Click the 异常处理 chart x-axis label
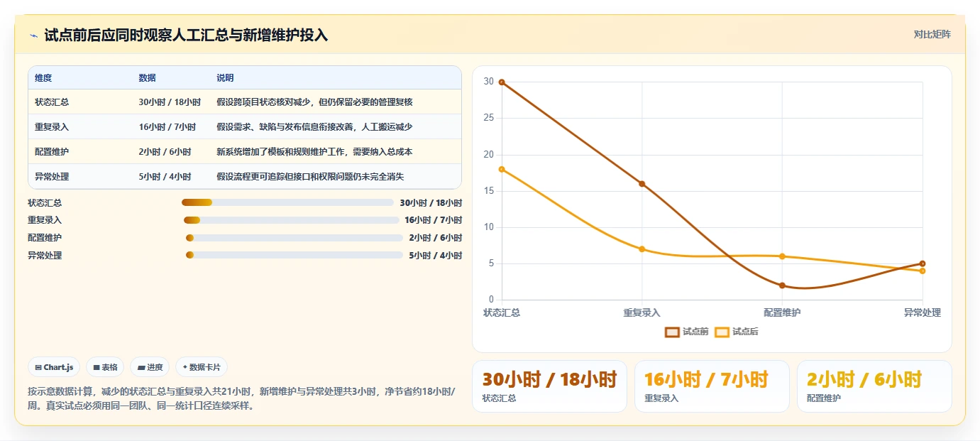 pyautogui.click(x=923, y=312)
